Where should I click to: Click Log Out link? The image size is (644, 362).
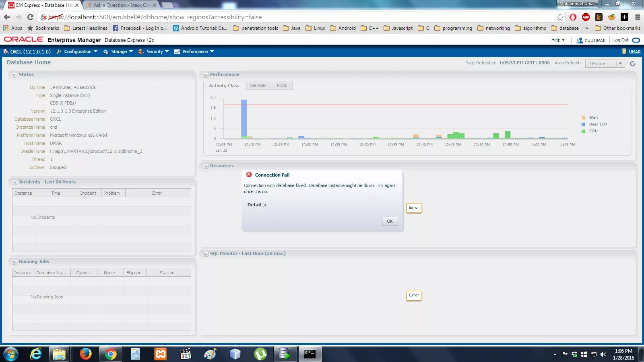tap(621, 40)
